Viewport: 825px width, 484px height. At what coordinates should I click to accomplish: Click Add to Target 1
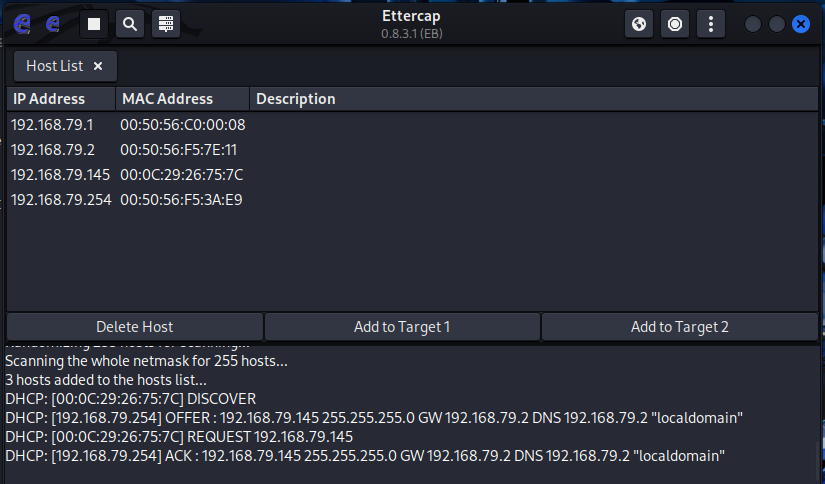(x=402, y=327)
